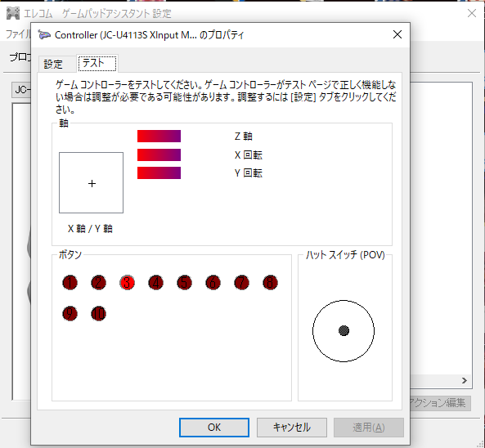Select the テスト tab
Screen dimensions: 485x448
pyautogui.click(x=97, y=63)
